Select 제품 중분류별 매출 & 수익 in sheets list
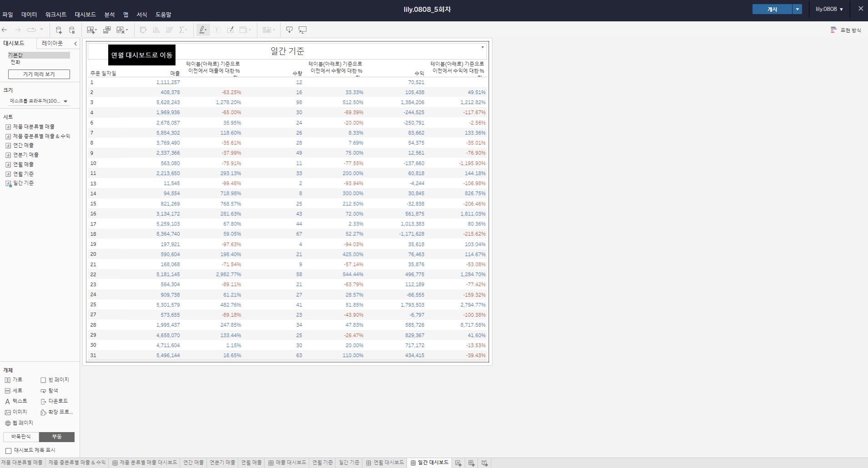 38,136
